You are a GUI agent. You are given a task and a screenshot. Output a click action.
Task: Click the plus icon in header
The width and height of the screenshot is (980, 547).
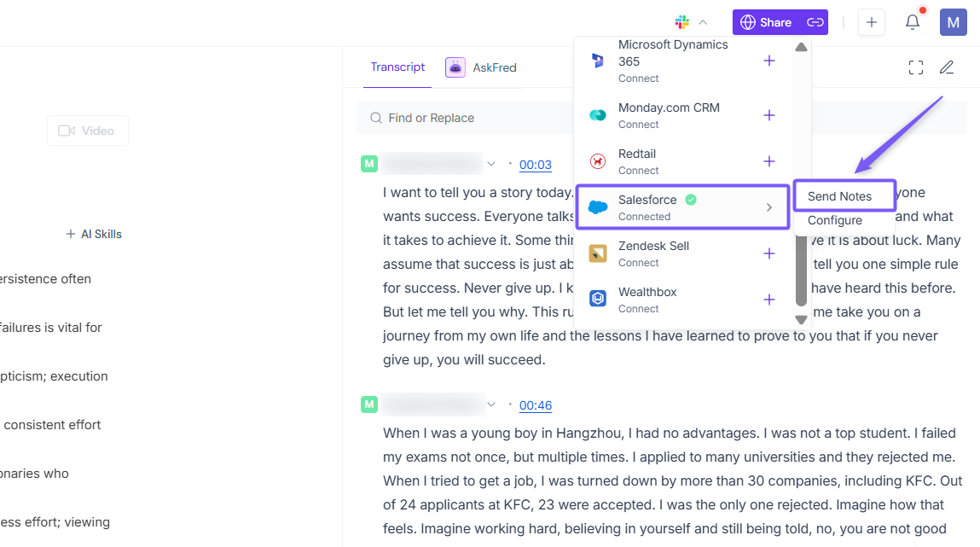click(871, 22)
